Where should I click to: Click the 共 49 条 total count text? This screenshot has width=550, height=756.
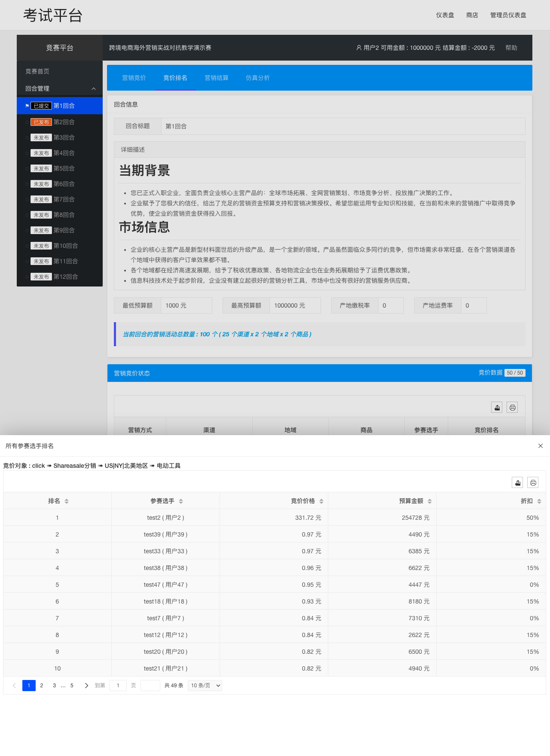[174, 686]
